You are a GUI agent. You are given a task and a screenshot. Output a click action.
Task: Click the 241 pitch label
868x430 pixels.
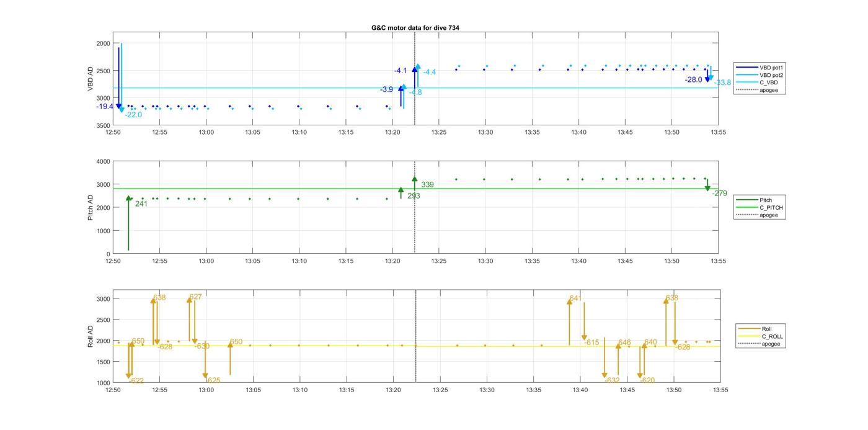point(141,204)
